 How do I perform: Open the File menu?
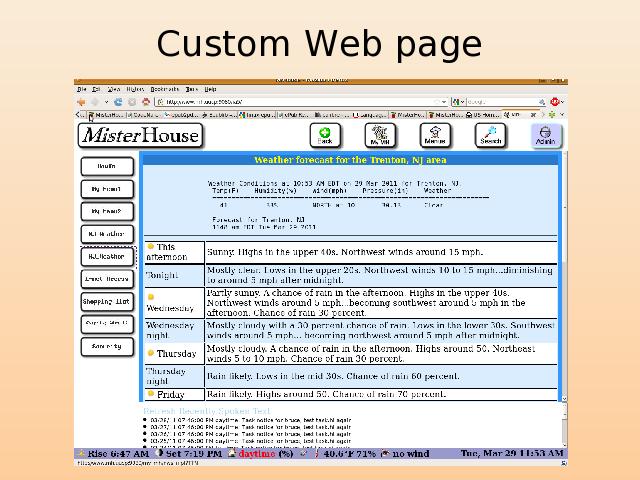83,89
